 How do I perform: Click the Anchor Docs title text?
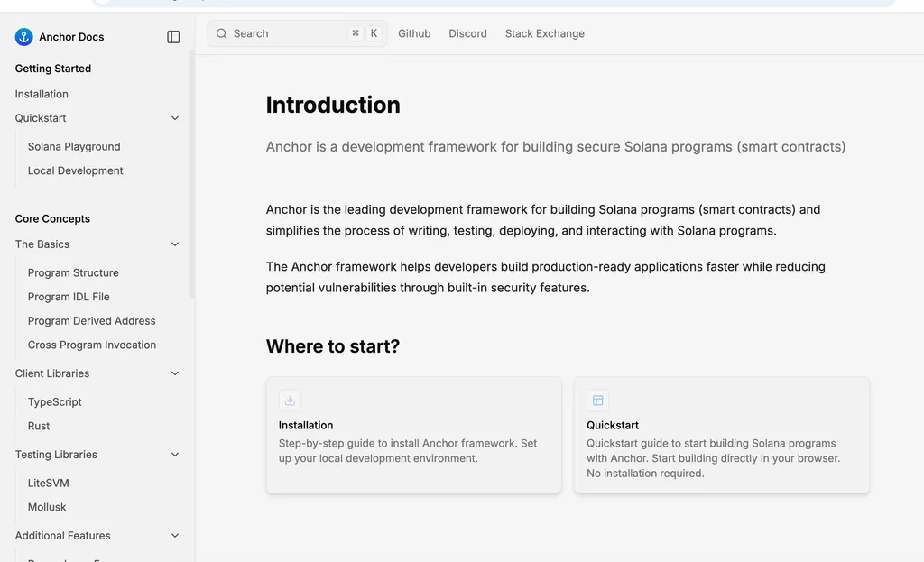coord(71,36)
